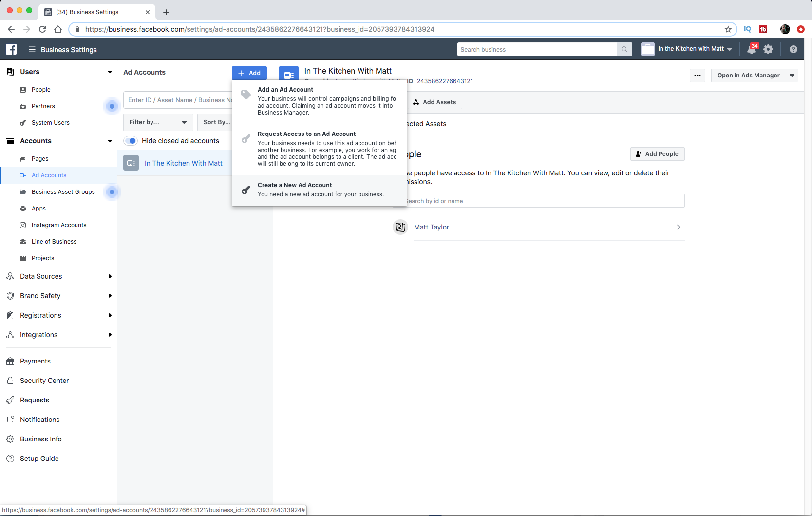
Task: Open Security Center
Action: point(44,381)
